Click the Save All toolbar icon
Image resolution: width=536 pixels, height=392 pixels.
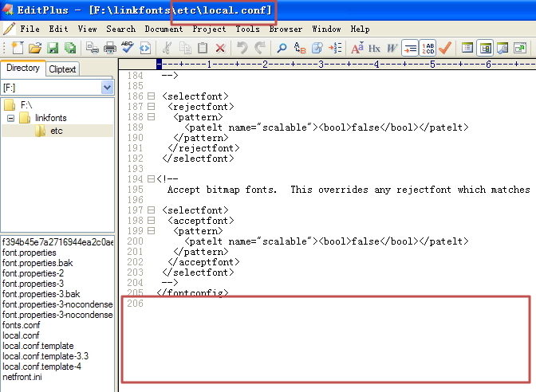(x=70, y=48)
